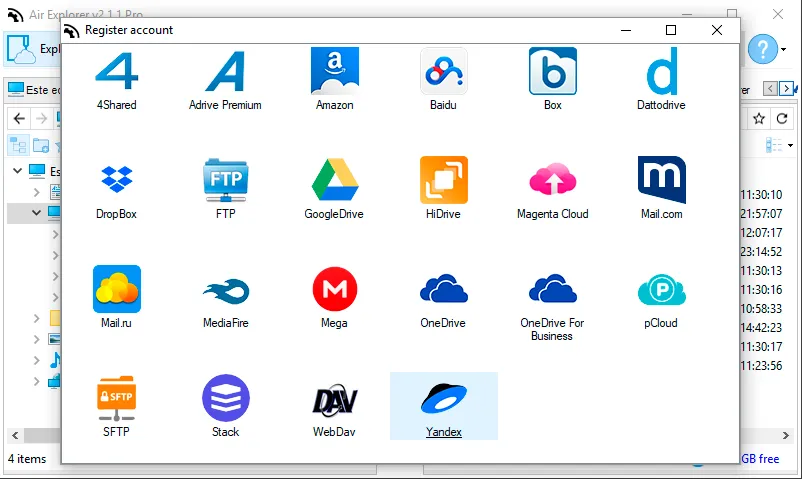The image size is (802, 479).
Task: Click the refresh button
Action: tap(782, 119)
